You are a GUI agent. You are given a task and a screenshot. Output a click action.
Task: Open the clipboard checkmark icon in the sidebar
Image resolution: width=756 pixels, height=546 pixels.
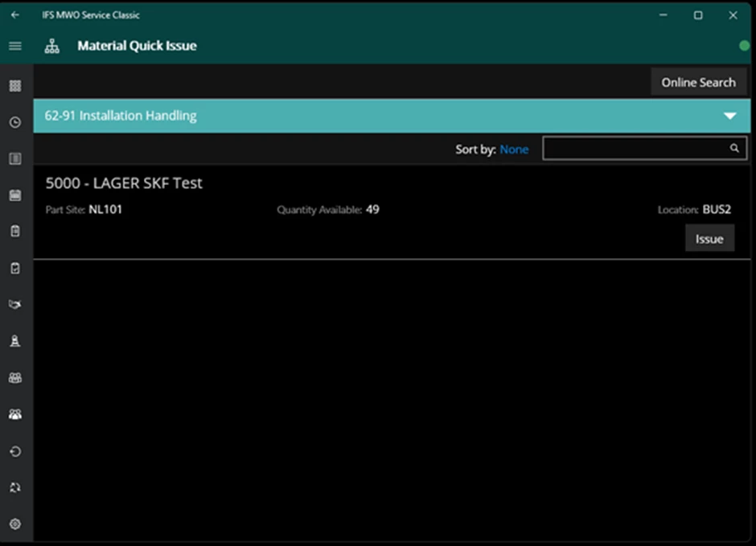pyautogui.click(x=15, y=268)
